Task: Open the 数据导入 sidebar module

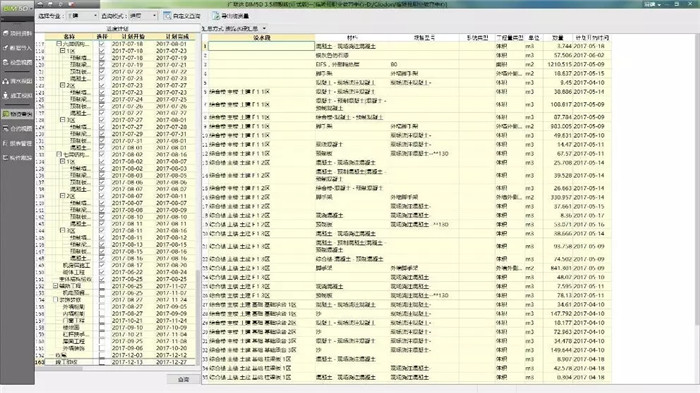Action: pyautogui.click(x=17, y=48)
